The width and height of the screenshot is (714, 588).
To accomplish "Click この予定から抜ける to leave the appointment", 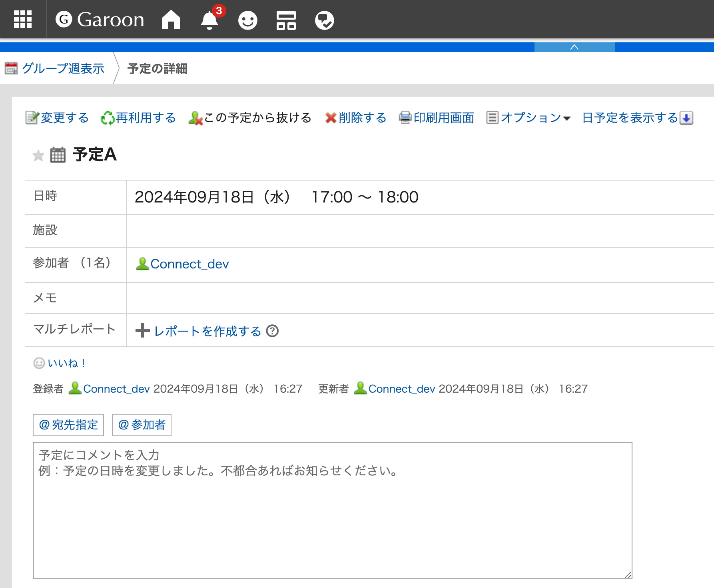I will [257, 118].
